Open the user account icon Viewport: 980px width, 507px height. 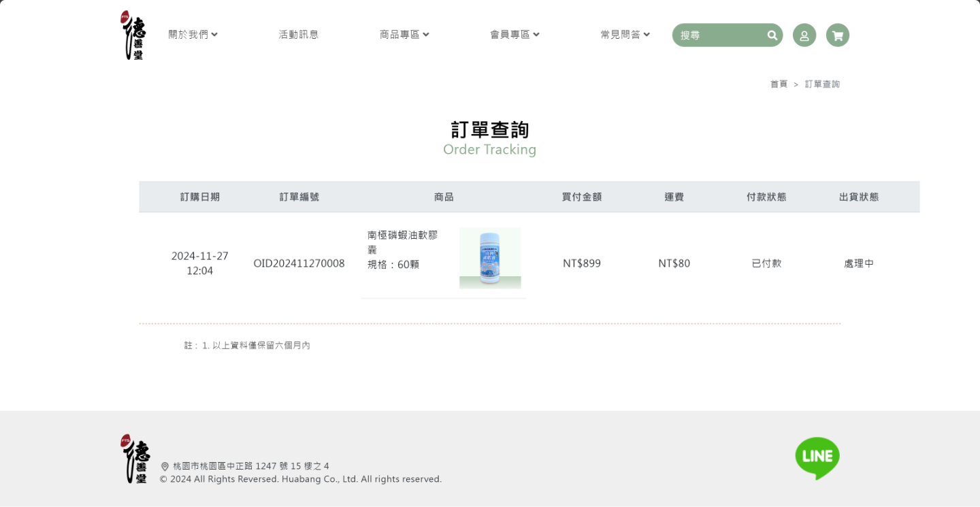point(804,35)
